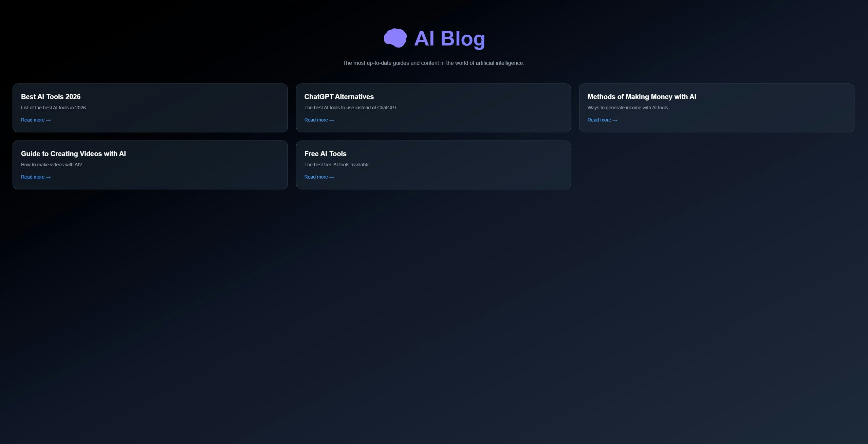Follow Read more under Guide to Creating Videos

point(36,177)
